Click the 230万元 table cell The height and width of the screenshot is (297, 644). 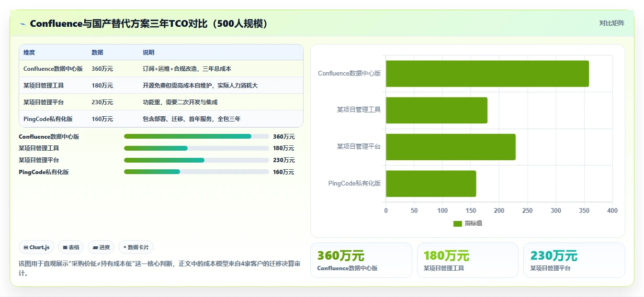[x=102, y=102]
